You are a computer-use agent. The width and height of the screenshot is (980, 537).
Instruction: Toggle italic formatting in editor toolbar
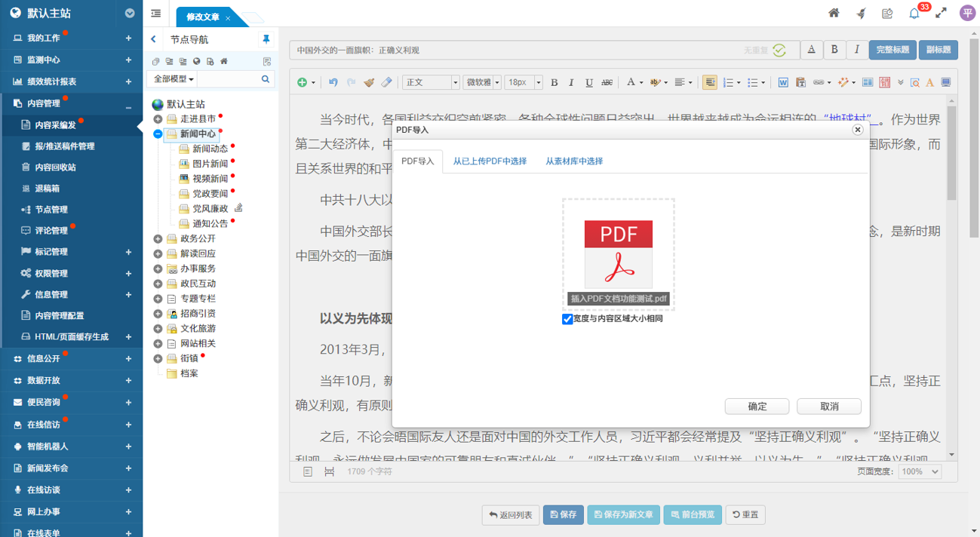pyautogui.click(x=571, y=83)
